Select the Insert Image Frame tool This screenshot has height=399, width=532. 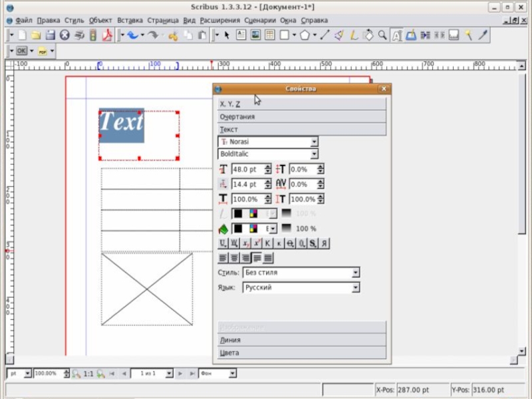[255, 35]
